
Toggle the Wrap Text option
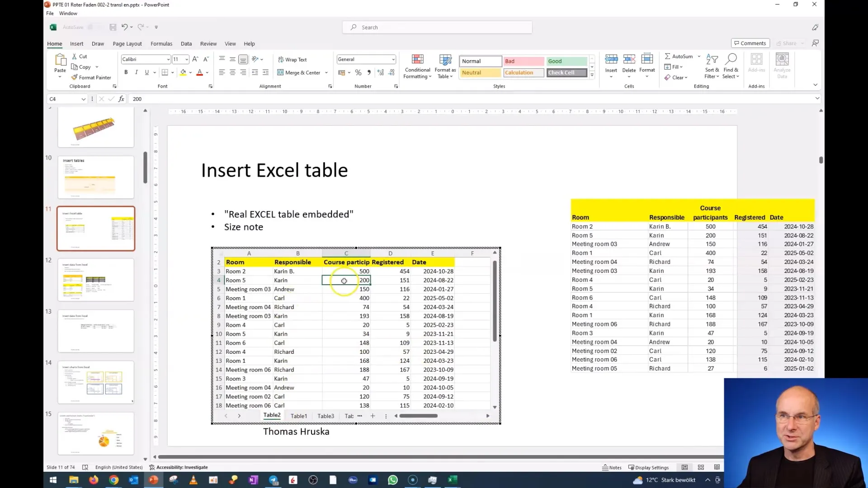pyautogui.click(x=293, y=59)
